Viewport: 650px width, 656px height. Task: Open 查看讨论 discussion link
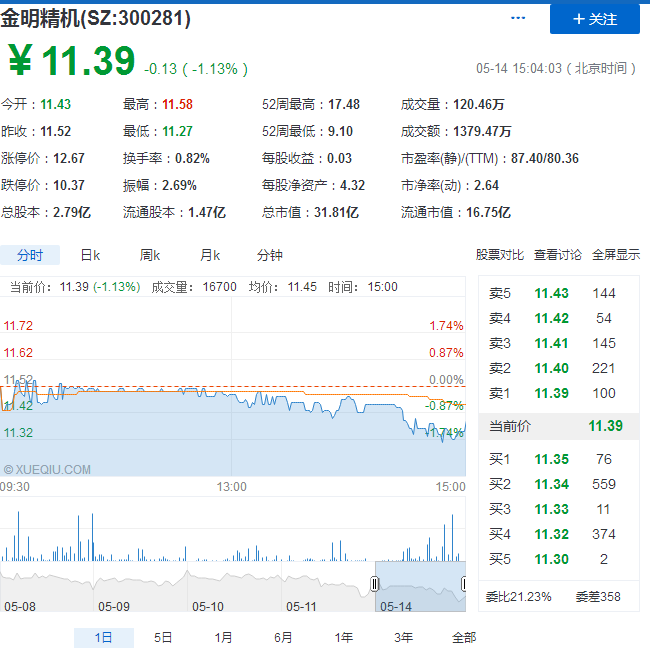558,254
